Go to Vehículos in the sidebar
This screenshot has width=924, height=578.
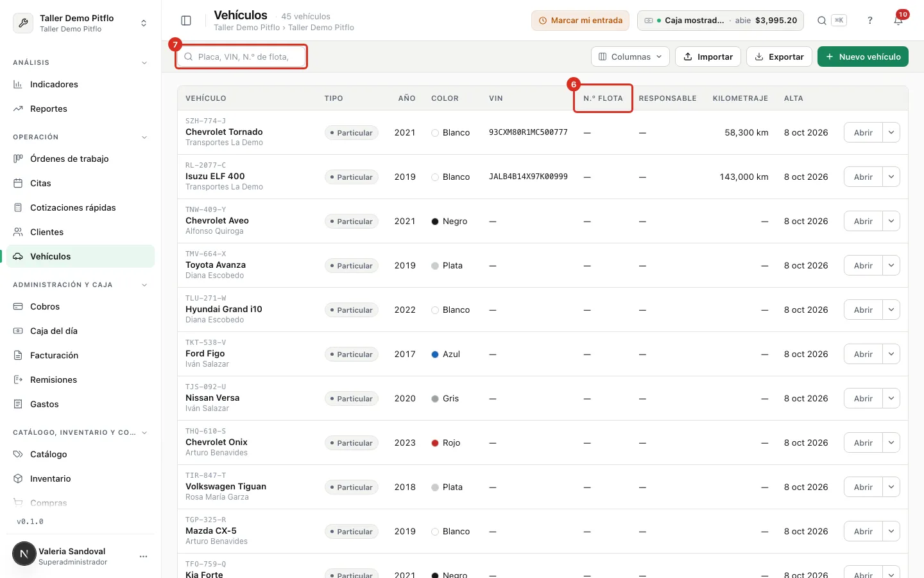coord(80,256)
